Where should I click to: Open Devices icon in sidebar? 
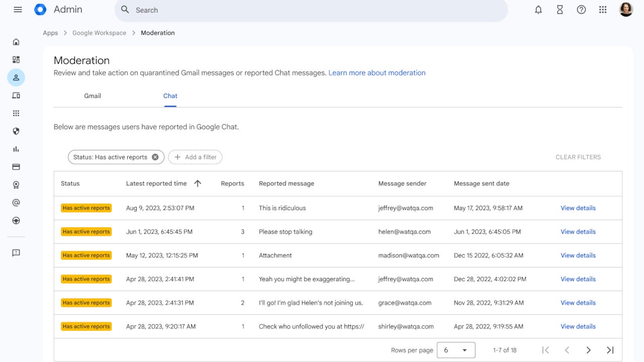tap(16, 96)
